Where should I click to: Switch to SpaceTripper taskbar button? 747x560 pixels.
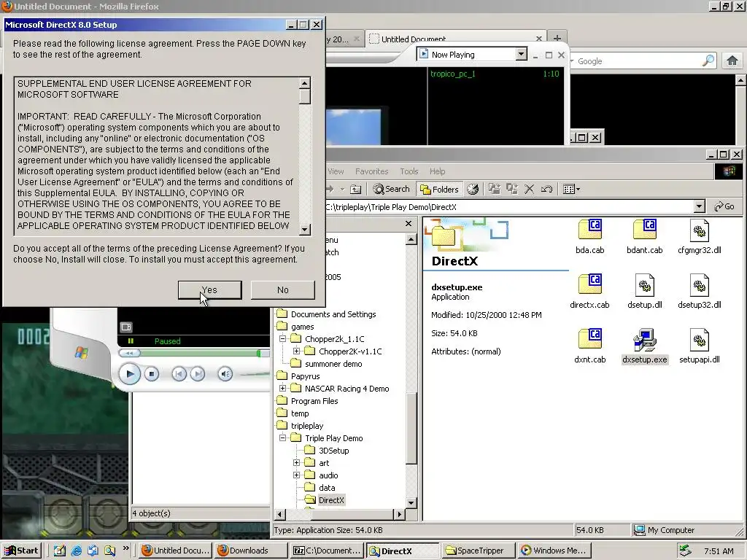pyautogui.click(x=479, y=551)
